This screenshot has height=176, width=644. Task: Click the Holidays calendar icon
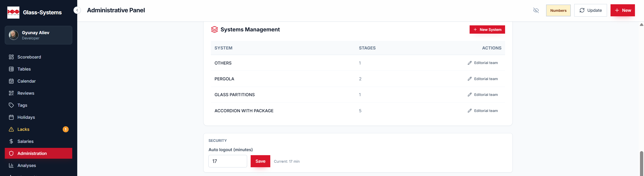coord(11,117)
